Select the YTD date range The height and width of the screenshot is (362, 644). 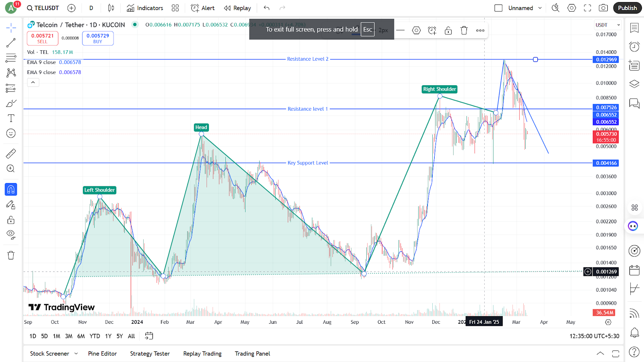click(95, 336)
